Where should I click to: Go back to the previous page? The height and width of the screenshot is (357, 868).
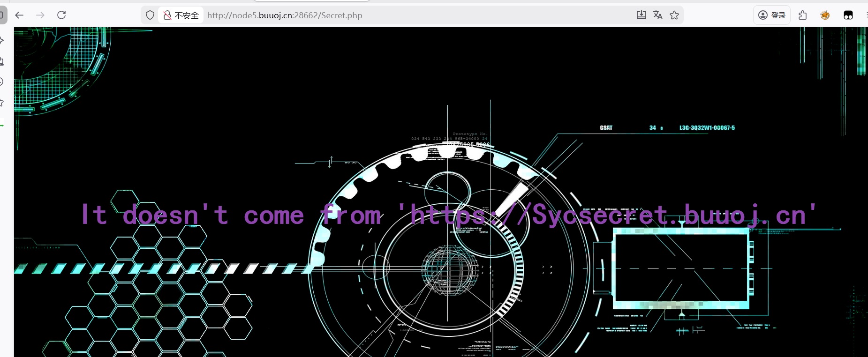(19, 15)
